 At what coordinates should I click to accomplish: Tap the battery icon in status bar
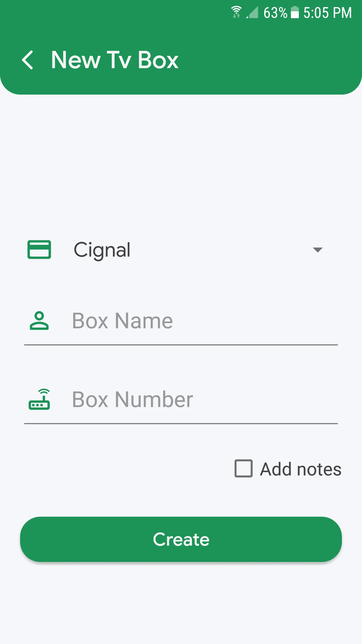point(295,13)
